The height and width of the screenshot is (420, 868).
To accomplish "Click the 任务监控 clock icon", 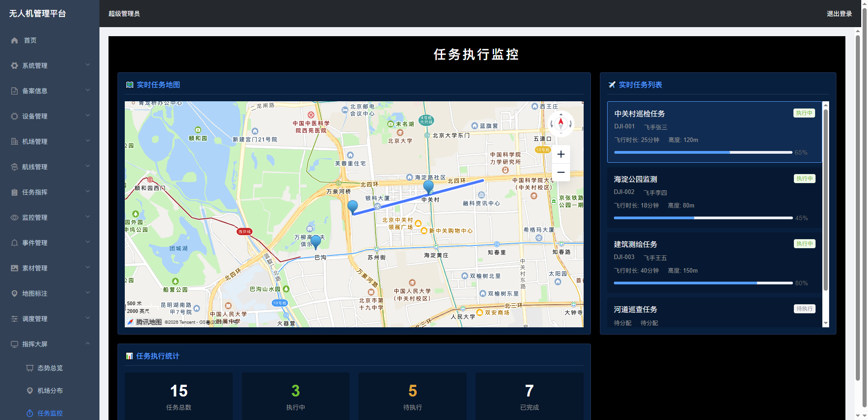I will click(29, 413).
